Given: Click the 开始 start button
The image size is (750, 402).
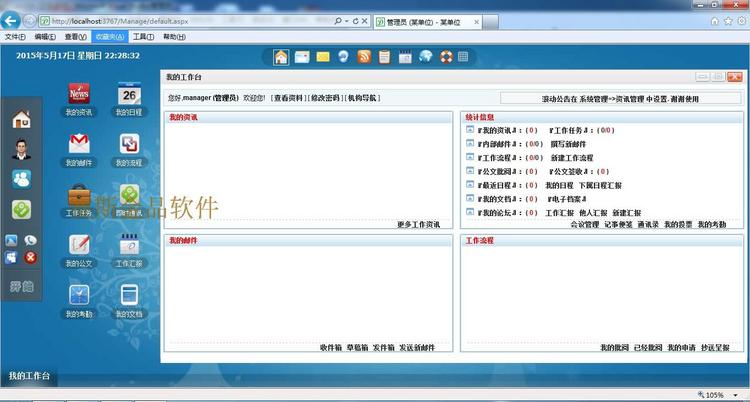Looking at the screenshot, I should 22,287.
